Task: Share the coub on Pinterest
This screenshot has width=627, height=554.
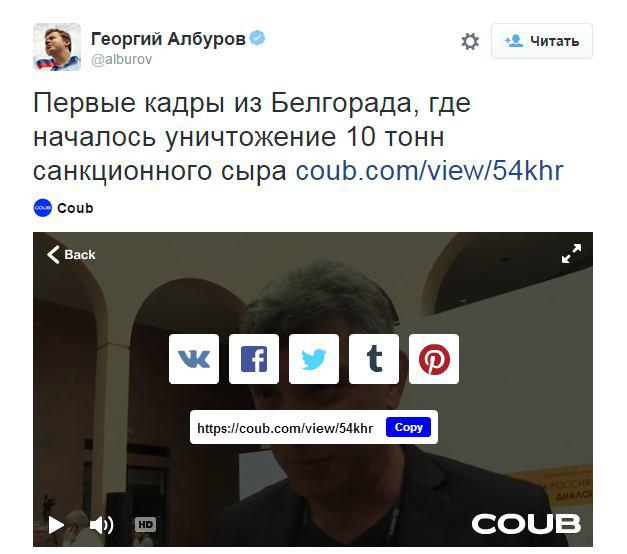Action: (434, 359)
